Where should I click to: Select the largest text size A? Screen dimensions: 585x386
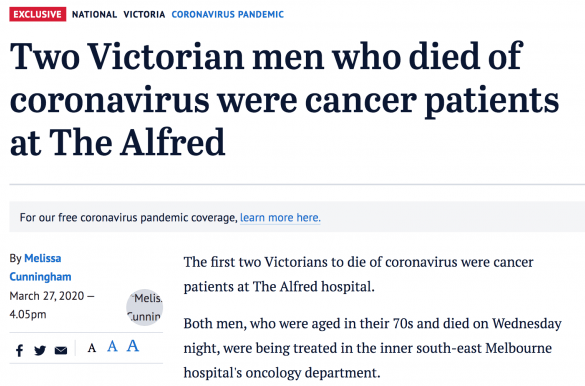click(133, 346)
